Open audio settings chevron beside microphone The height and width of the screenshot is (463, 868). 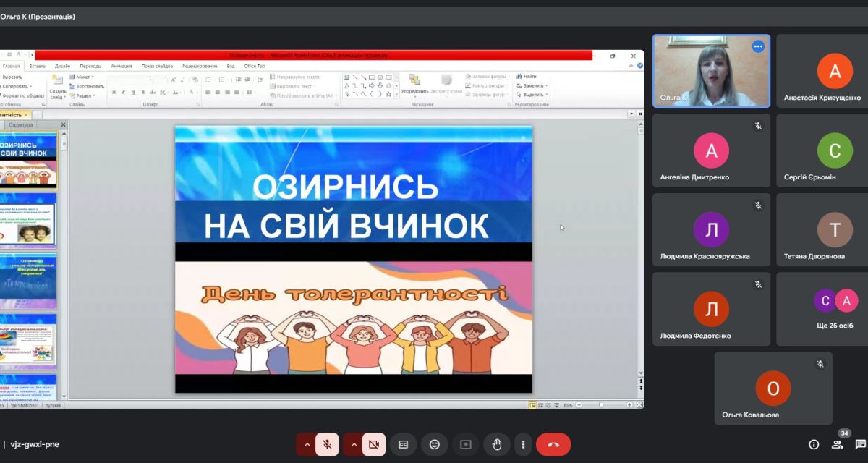[x=307, y=444]
